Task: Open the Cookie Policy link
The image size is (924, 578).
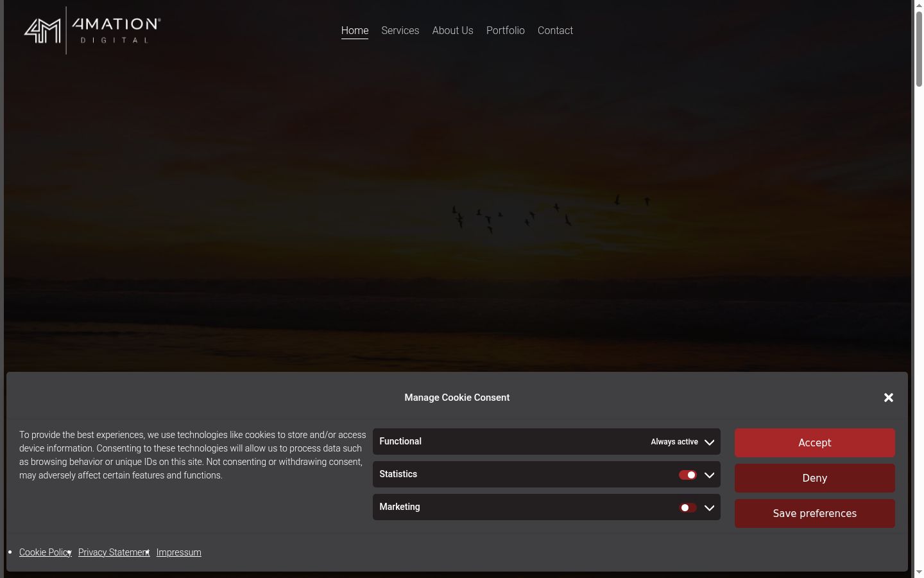Action: pyautogui.click(x=45, y=552)
